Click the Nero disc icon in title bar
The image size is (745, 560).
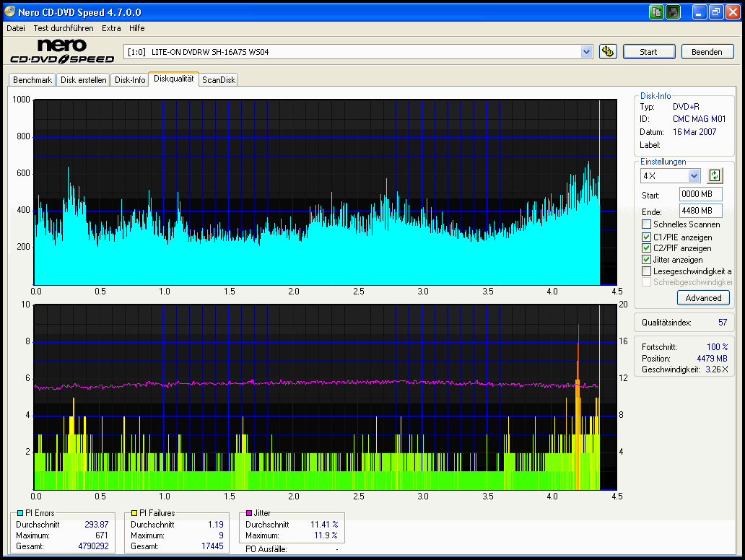click(10, 12)
